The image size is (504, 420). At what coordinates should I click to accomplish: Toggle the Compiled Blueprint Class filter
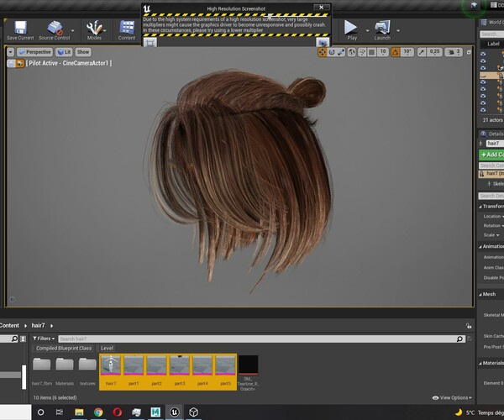[x=64, y=349]
